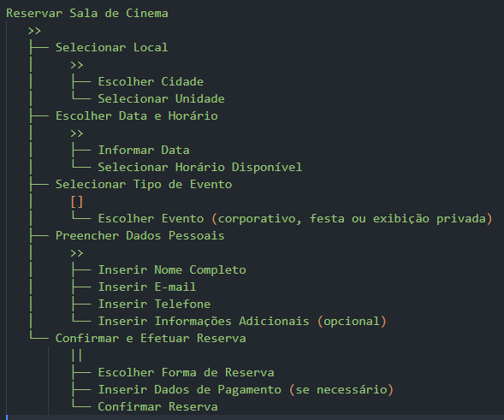504x420 pixels.
Task: Click the Escolher Cidade item
Action: click(x=151, y=81)
